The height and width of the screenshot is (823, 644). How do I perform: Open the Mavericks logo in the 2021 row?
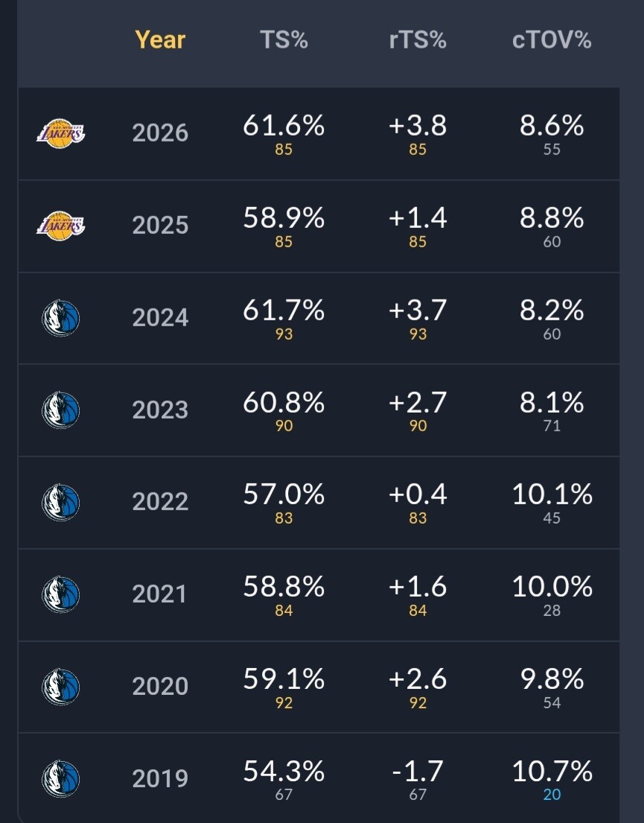coord(60,594)
